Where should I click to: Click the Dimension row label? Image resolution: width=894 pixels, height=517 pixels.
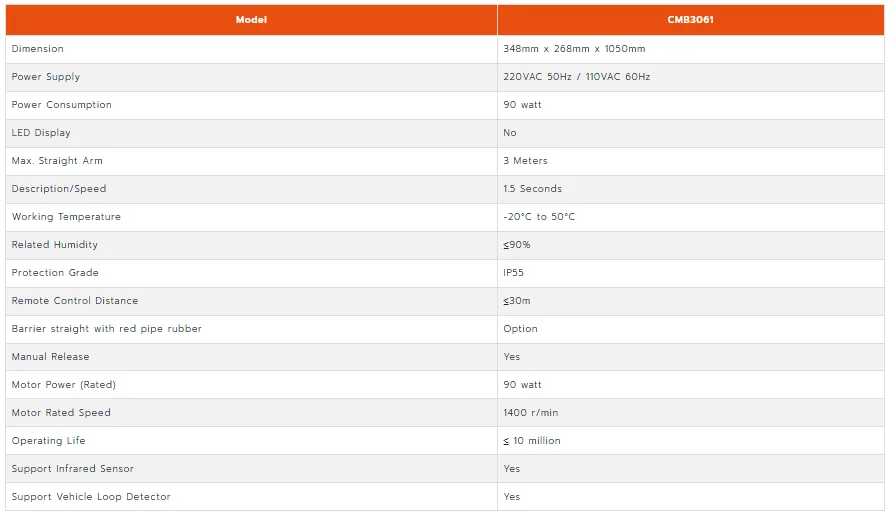[38, 48]
